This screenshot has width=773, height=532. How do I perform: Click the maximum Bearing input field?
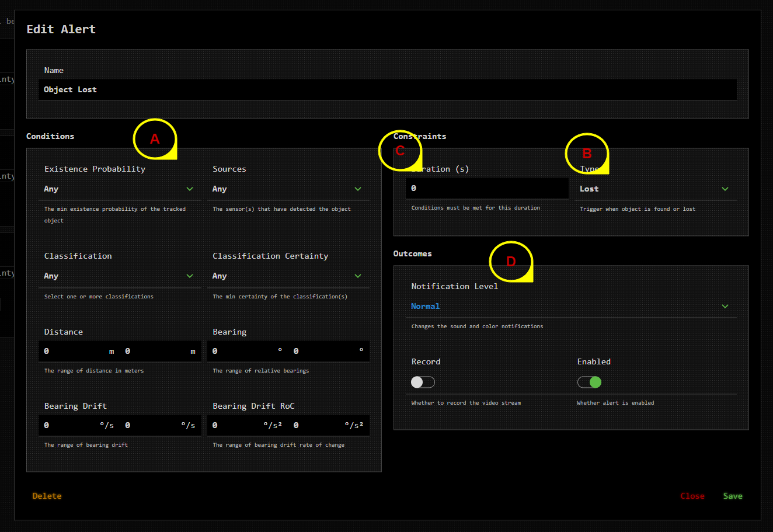(324, 351)
